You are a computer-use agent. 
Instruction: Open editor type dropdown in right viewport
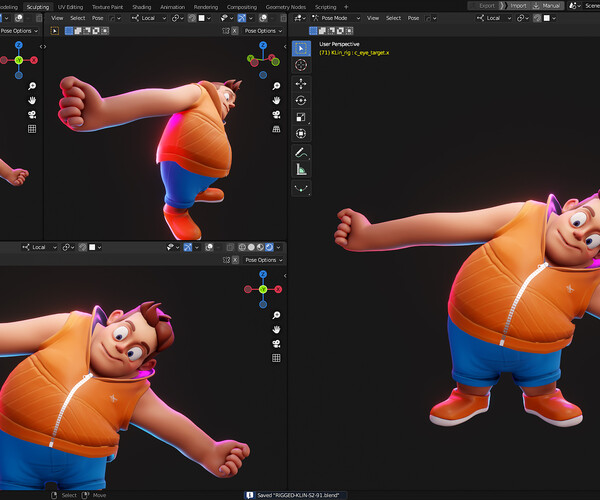(x=300, y=18)
